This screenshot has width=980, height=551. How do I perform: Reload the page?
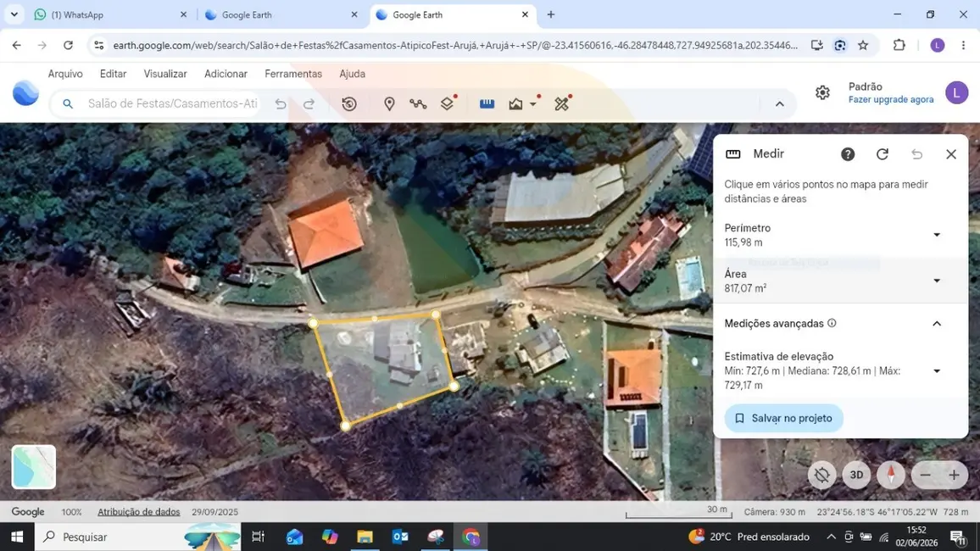68,45
